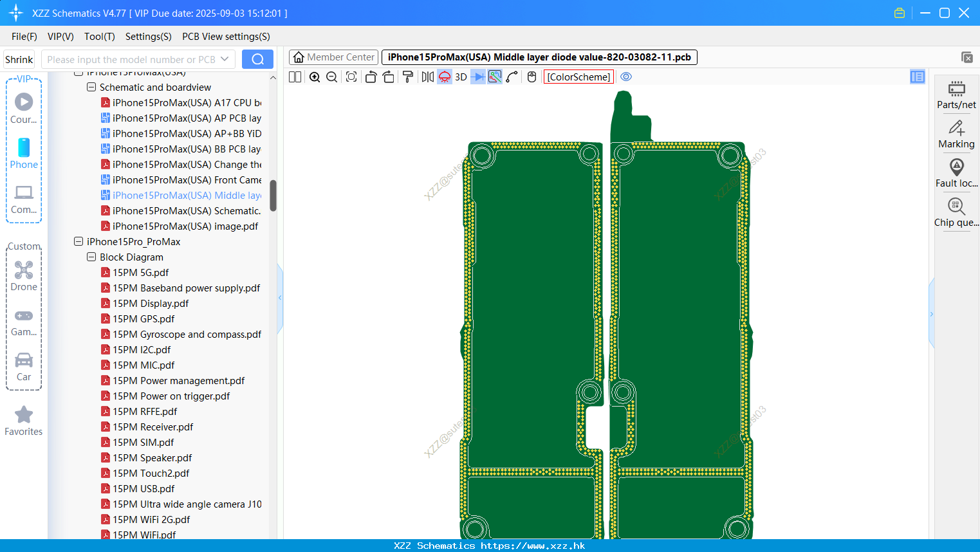Rotate board clockwise
The image size is (980, 552).
pos(388,77)
